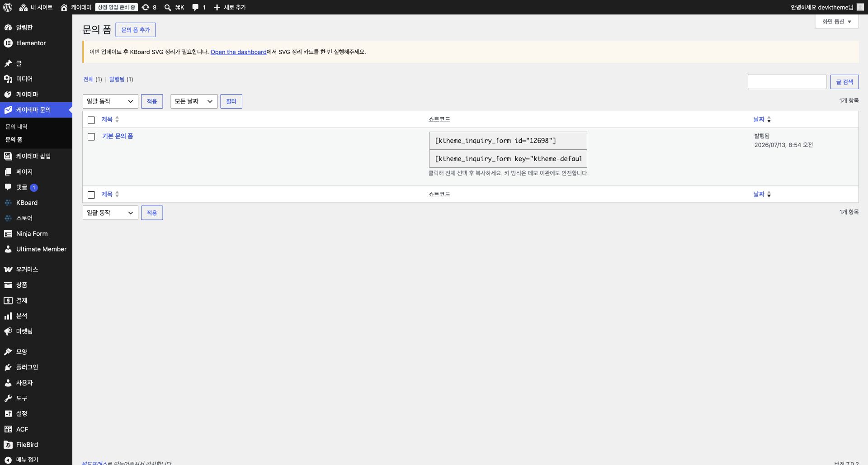Click the WordPress logo icon in the admin bar

click(x=8, y=7)
